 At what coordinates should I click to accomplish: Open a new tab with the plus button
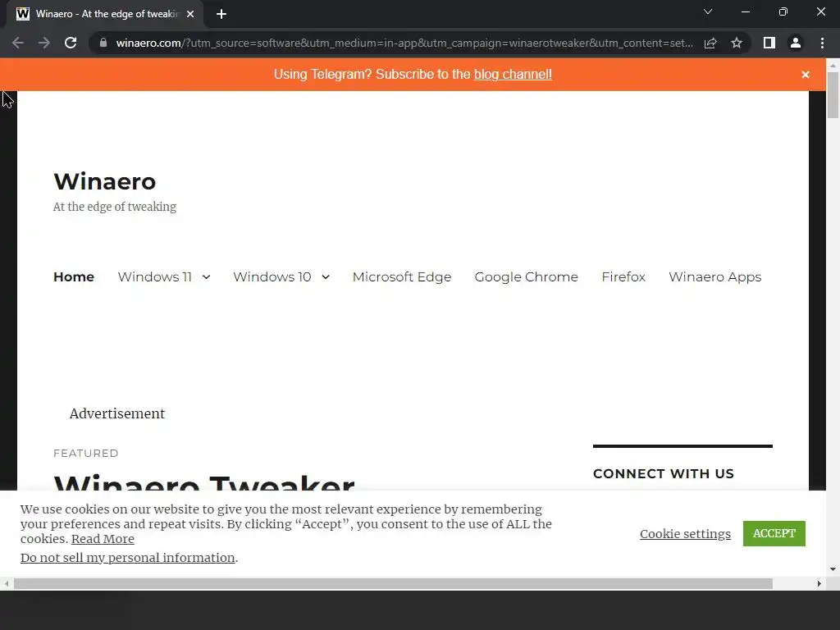(221, 14)
